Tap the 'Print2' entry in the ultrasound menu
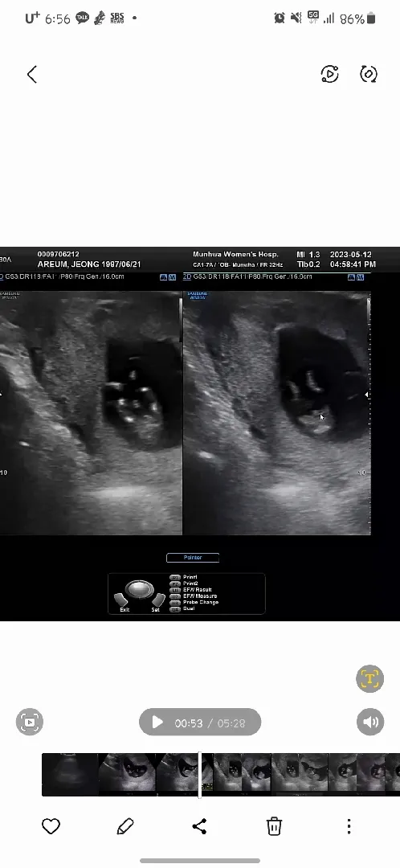400x868 pixels. (190, 583)
